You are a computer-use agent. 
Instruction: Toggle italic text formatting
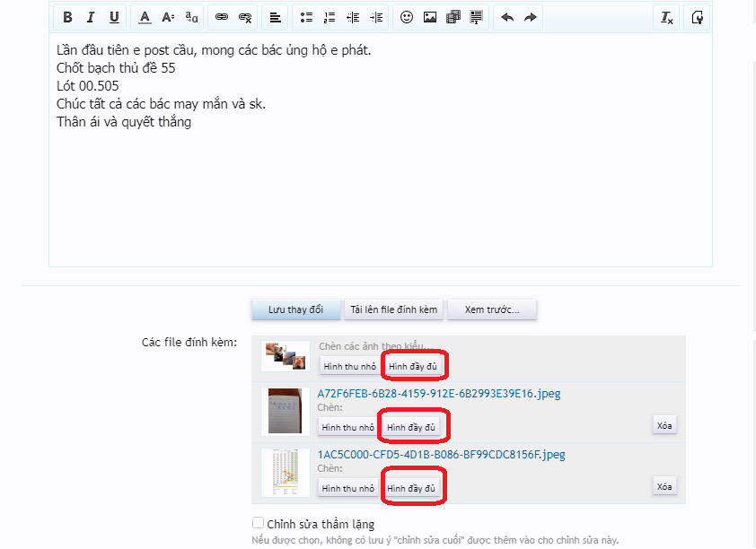pyautogui.click(x=91, y=18)
